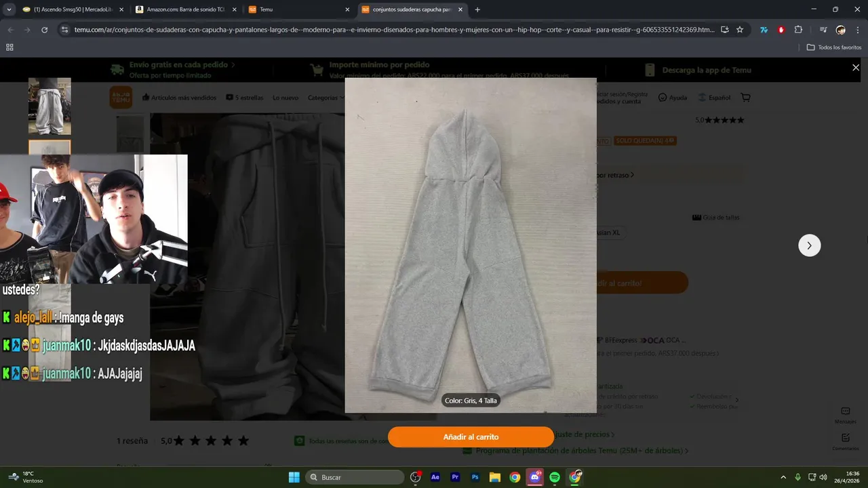The width and height of the screenshot is (868, 488).
Task: Open the site information icon in address bar
Action: coord(64,30)
